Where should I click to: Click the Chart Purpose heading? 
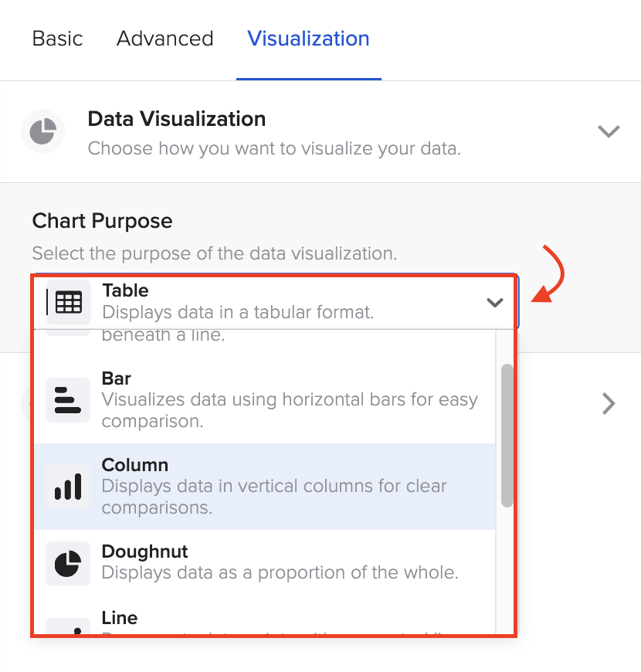point(101,221)
